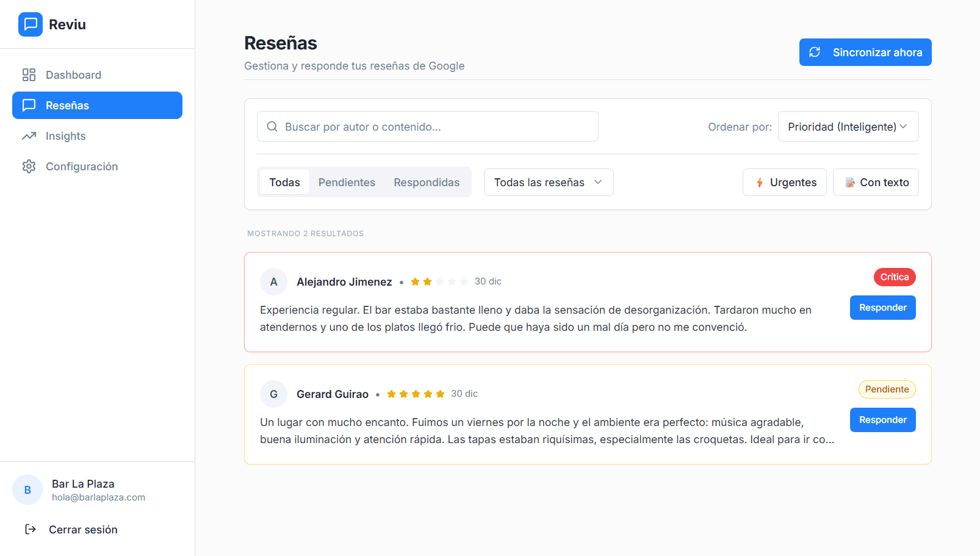This screenshot has height=556, width=980.
Task: Click the search input field
Action: click(427, 126)
